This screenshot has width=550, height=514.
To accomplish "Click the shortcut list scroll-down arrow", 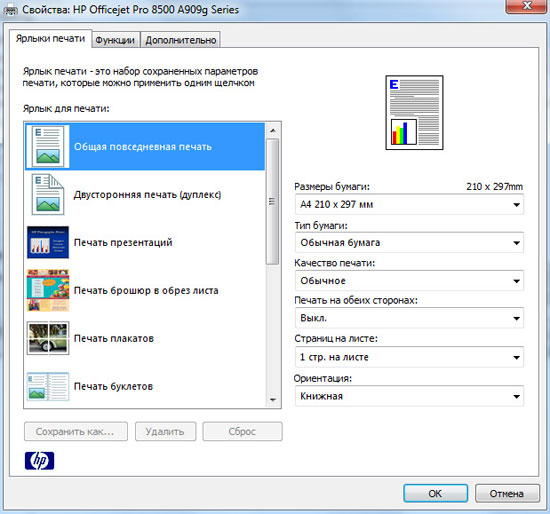I will click(273, 400).
